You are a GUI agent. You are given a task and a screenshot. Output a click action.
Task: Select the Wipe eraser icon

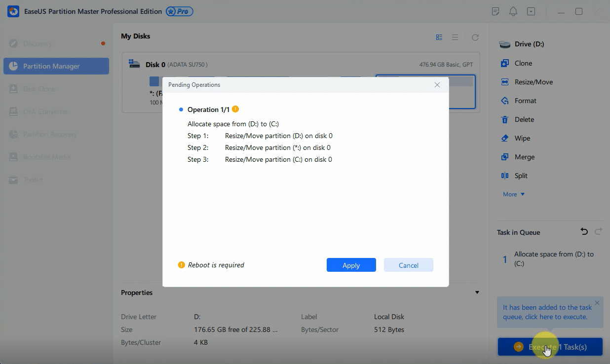point(504,138)
